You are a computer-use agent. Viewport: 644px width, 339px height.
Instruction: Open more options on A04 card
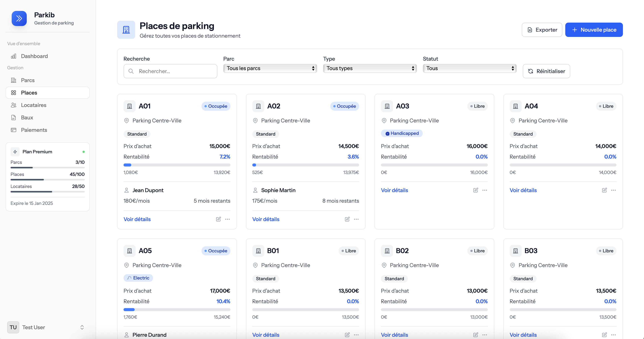[613, 190]
